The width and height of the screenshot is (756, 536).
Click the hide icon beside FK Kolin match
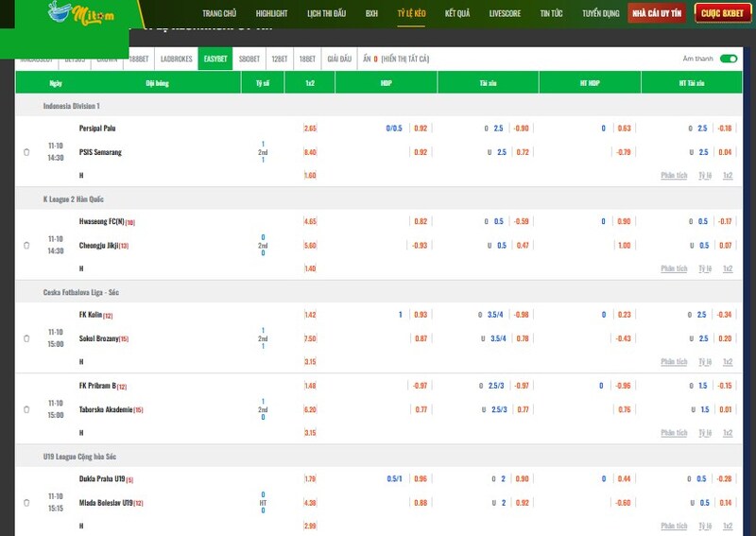pos(27,338)
